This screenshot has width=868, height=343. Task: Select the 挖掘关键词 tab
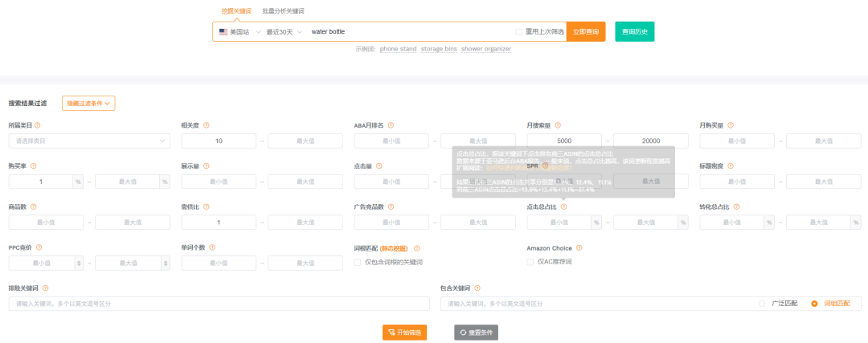pyautogui.click(x=235, y=10)
